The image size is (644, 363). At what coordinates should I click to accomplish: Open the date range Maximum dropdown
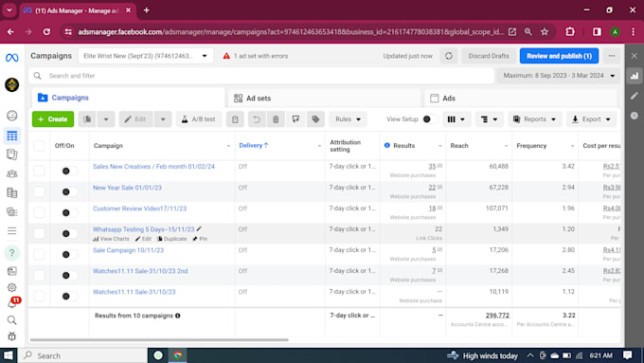point(559,76)
